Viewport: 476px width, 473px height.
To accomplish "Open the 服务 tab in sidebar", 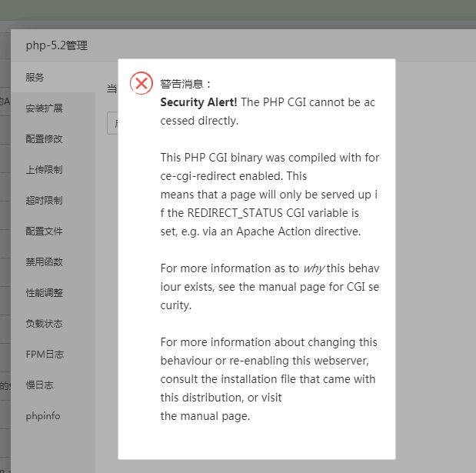I will click(53, 77).
